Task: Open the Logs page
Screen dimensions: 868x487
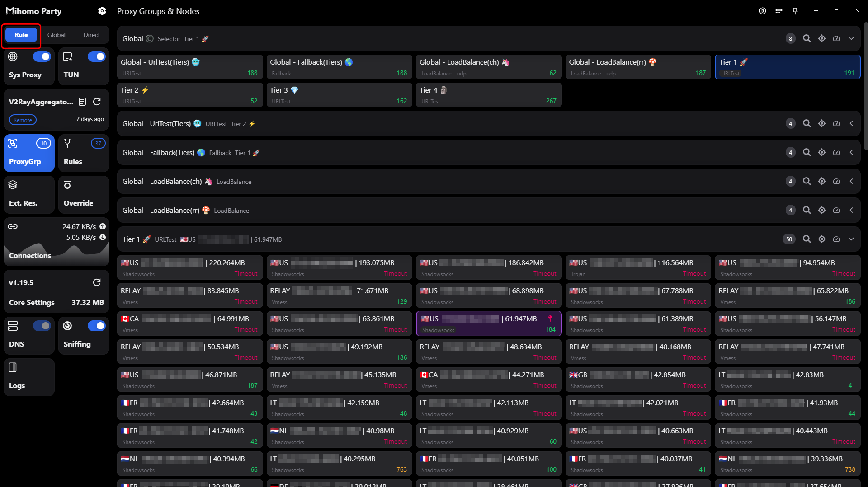Action: [x=29, y=377]
